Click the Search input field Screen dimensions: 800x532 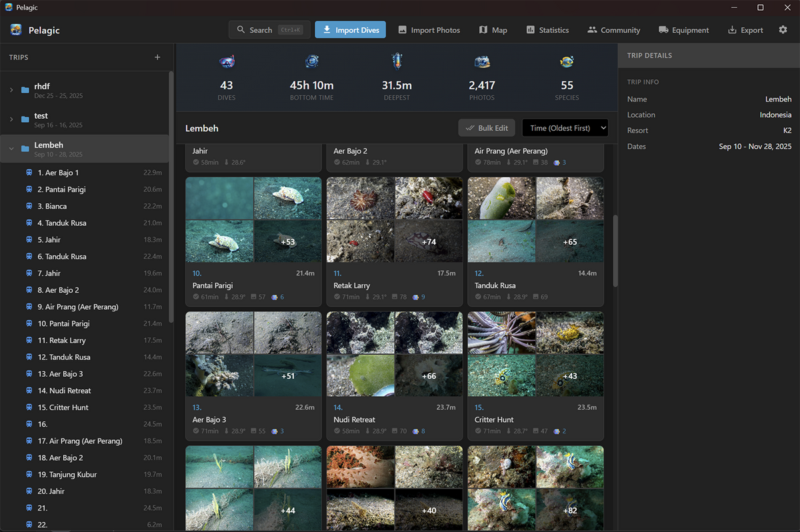[x=265, y=30]
